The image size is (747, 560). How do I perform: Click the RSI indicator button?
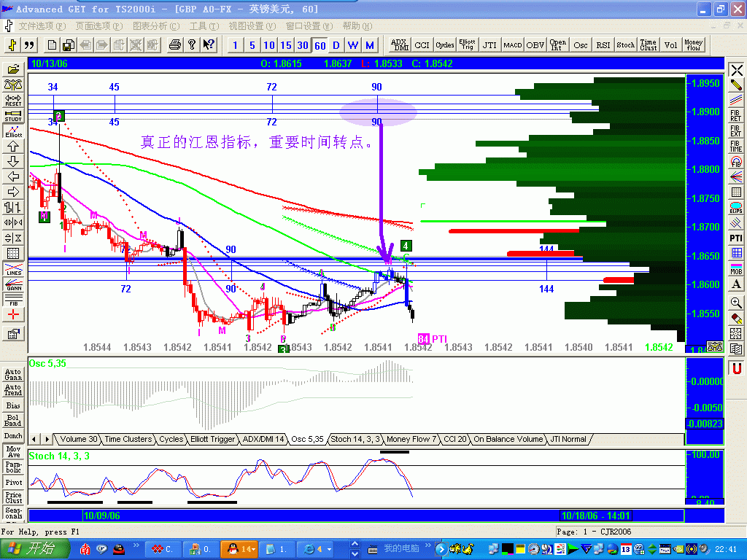(x=603, y=45)
